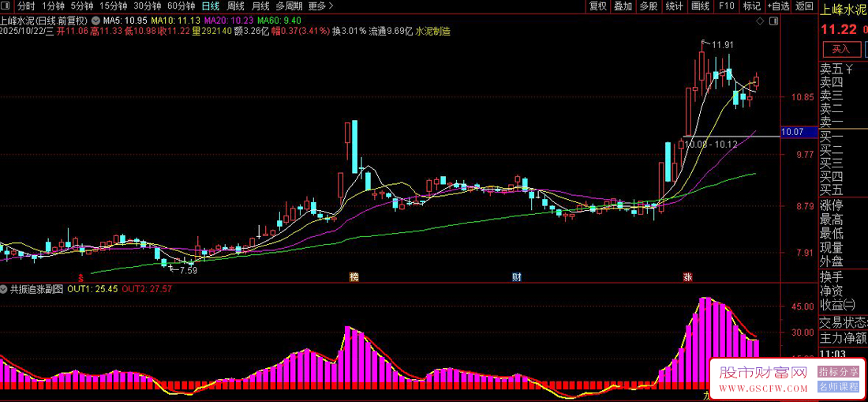Image resolution: width=868 pixels, height=402 pixels.
Task: Click the 叠加 overlay button
Action: pos(623,6)
